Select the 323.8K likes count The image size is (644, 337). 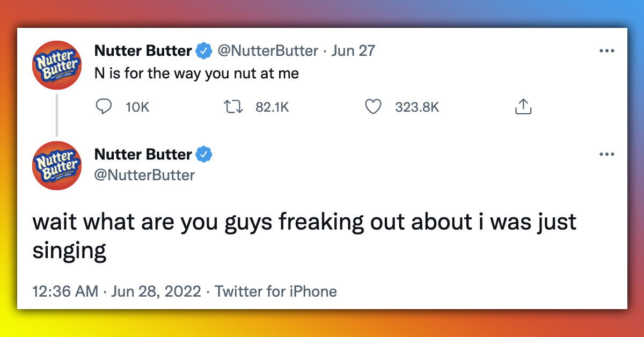418,107
